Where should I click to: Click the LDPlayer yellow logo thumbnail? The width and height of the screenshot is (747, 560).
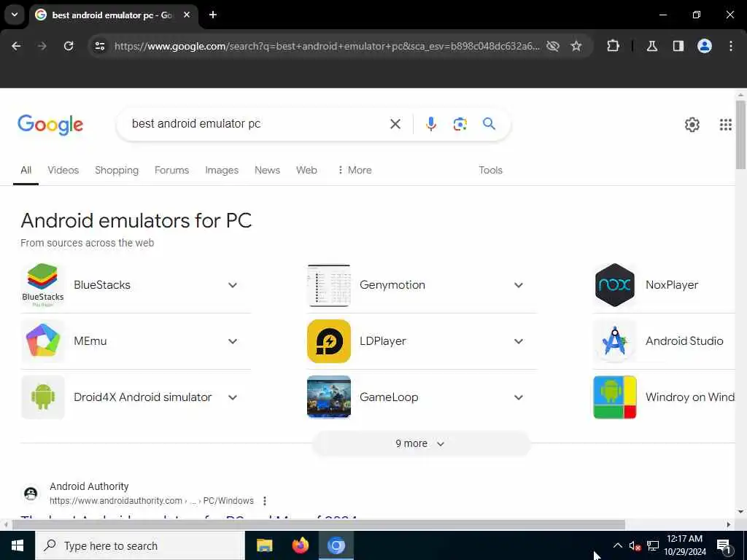[x=329, y=341]
